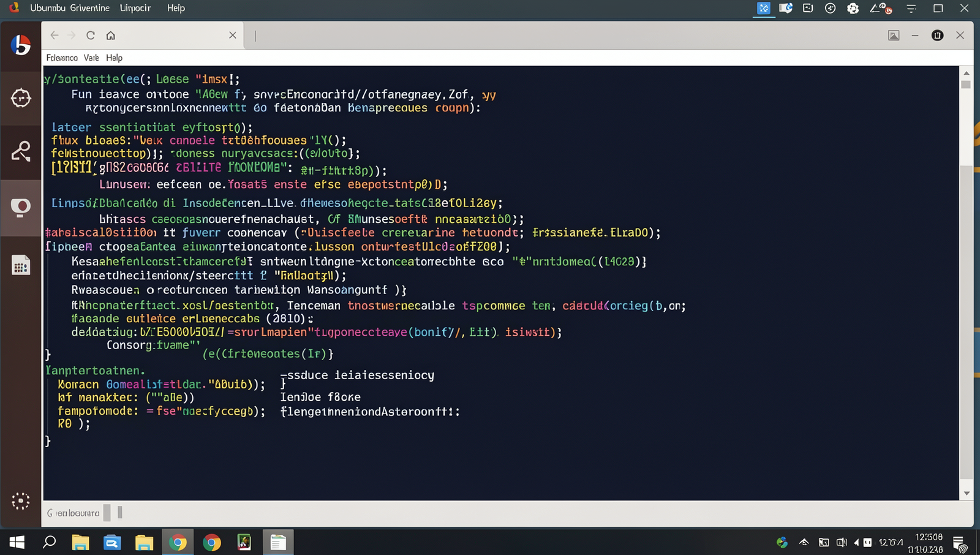Screen dimensions: 980x555
Task: Open the taskbar clock and date
Action: [926, 543]
